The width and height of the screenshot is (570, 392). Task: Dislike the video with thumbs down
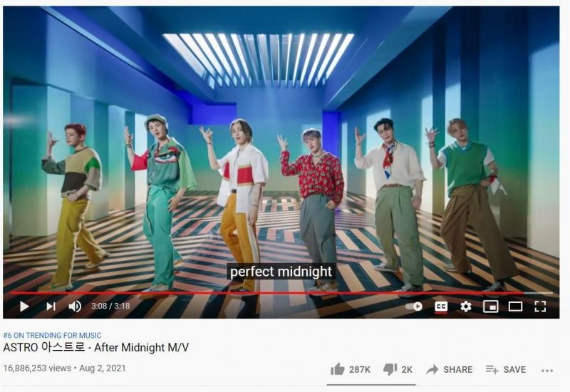click(x=390, y=369)
